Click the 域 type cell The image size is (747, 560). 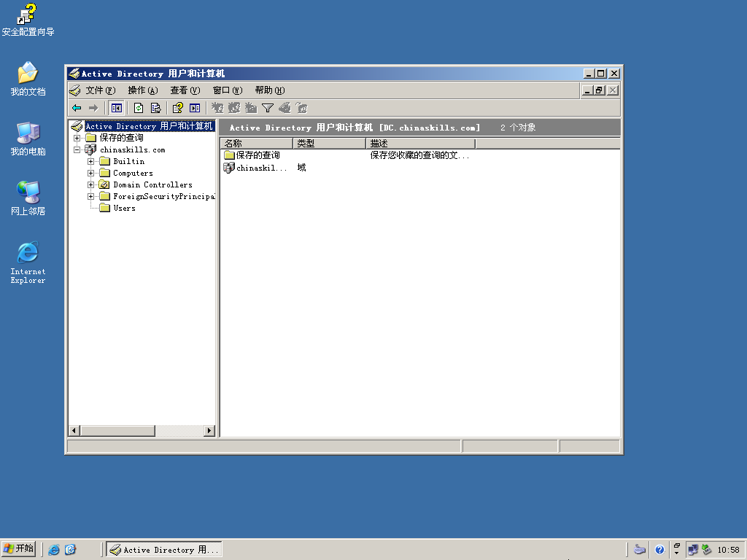pos(301,168)
